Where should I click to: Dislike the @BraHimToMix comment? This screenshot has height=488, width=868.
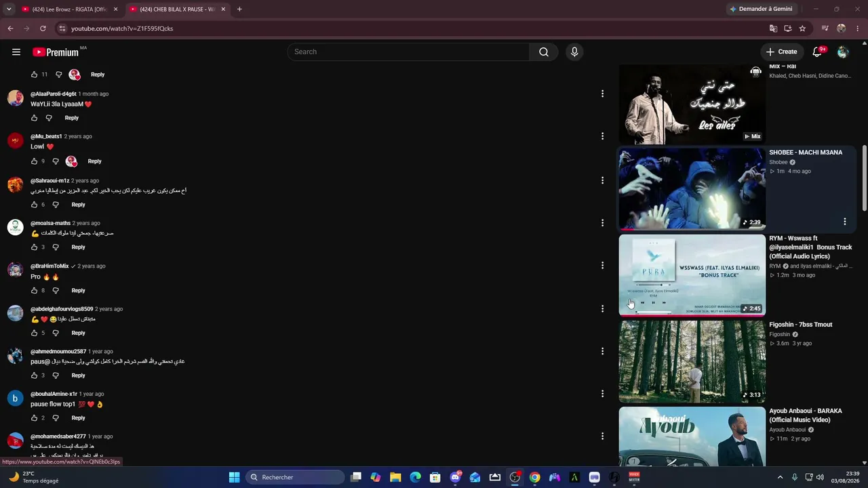pyautogui.click(x=56, y=291)
